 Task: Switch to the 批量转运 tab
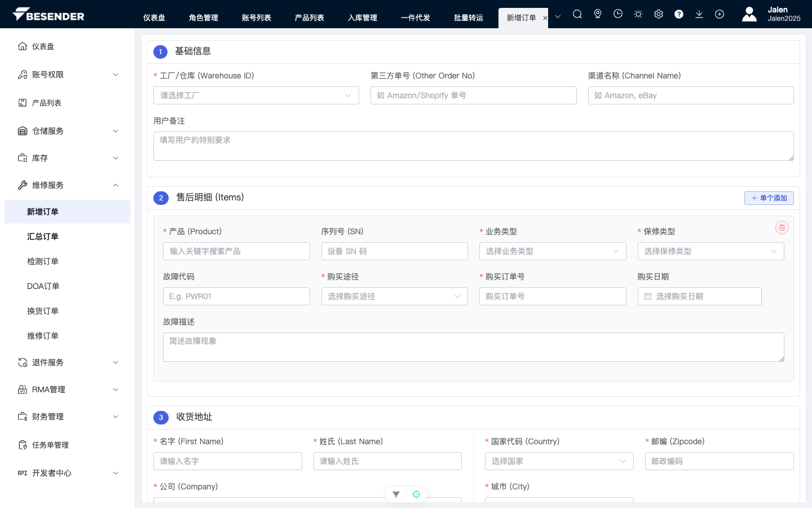point(469,18)
